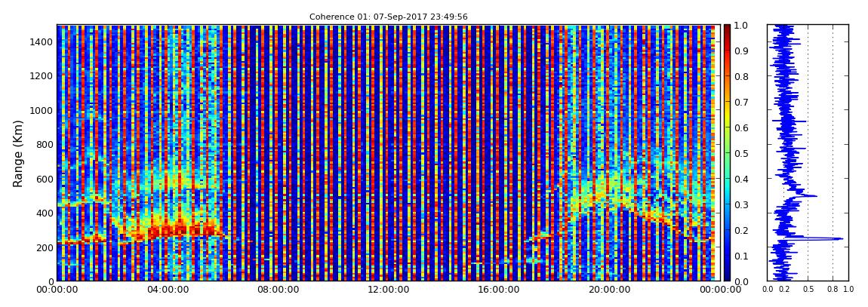Click the colorbar 0.1 label
The image size is (868, 307).
tap(740, 256)
